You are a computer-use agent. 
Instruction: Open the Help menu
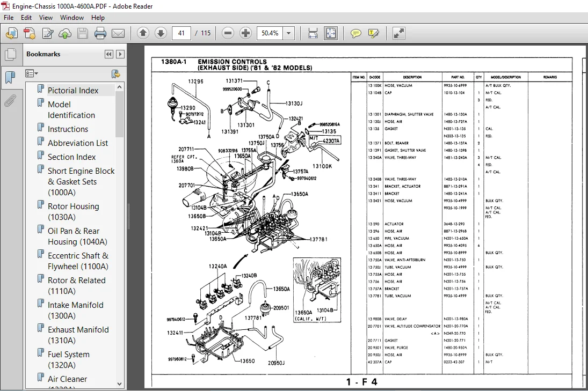click(x=98, y=18)
